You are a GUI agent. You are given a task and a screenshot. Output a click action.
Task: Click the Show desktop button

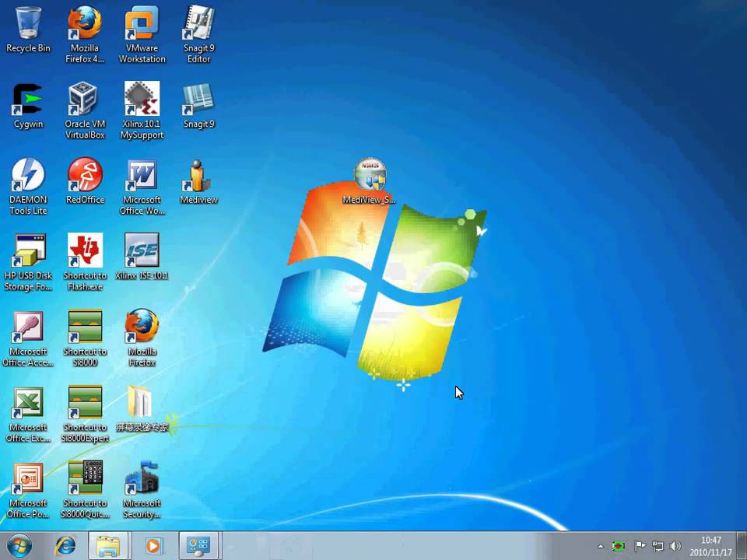pos(742,546)
